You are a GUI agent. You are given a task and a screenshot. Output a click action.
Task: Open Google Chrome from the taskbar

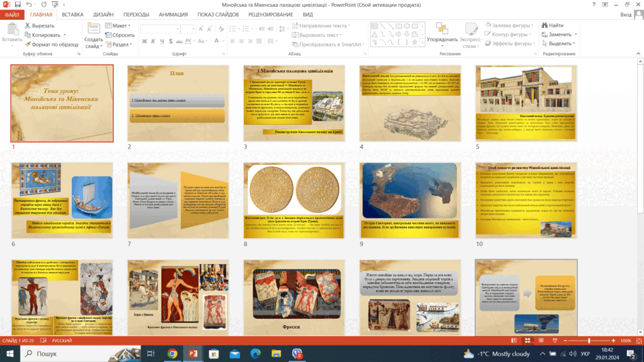coord(172,353)
